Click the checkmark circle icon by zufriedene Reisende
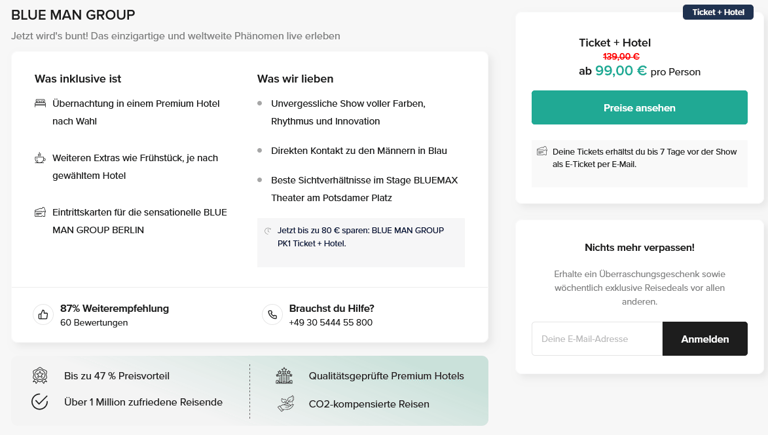Viewport: 768px width, 435px height. [40, 402]
